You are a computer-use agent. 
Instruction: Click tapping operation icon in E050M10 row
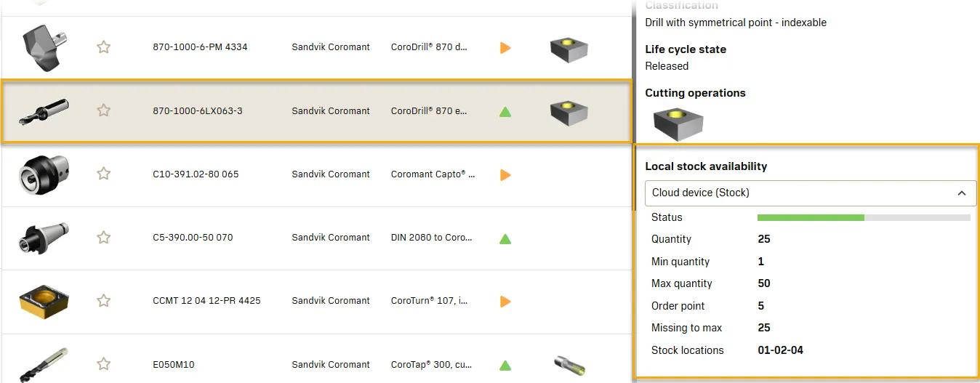coord(569,364)
